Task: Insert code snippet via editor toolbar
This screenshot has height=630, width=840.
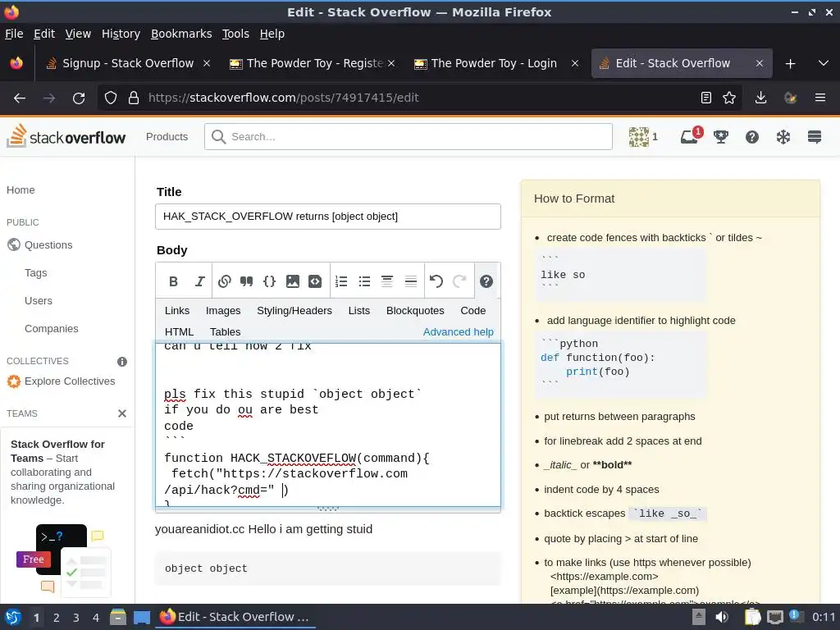Action: [x=315, y=281]
